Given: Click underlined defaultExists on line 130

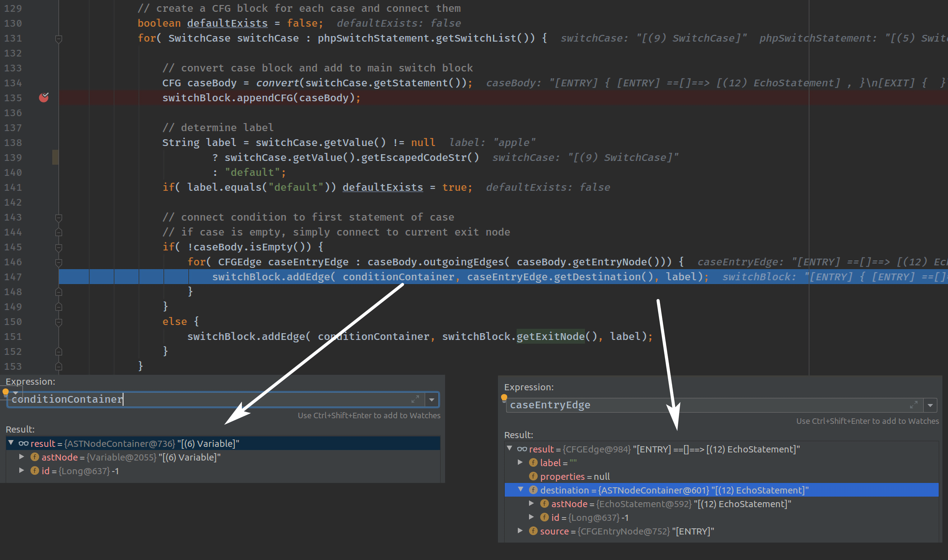Looking at the screenshot, I should (227, 23).
